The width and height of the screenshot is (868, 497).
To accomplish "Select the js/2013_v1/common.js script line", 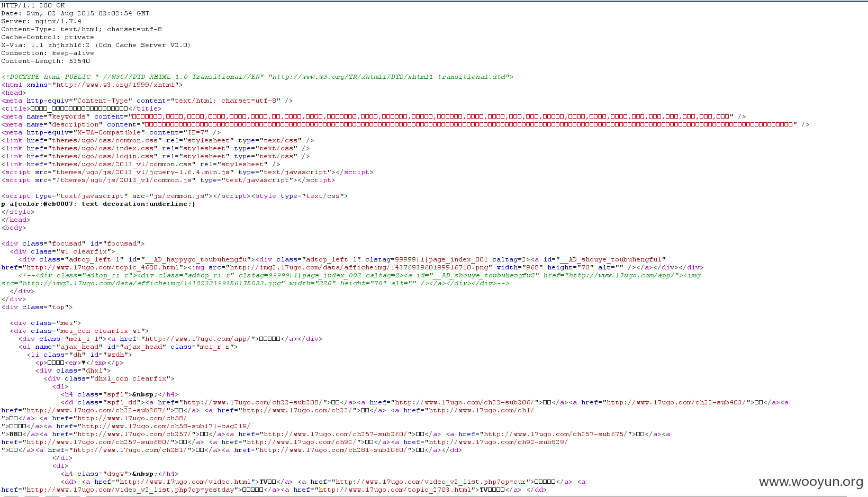I will click(x=168, y=180).
